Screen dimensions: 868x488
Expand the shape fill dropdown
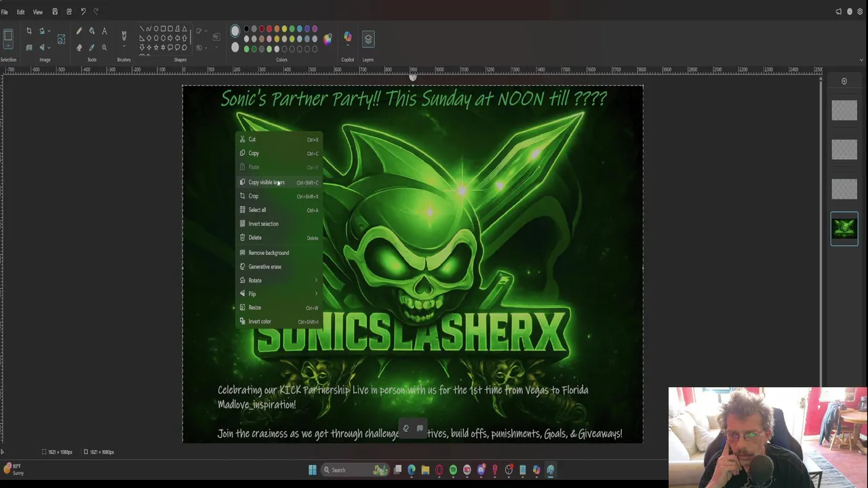[205, 47]
